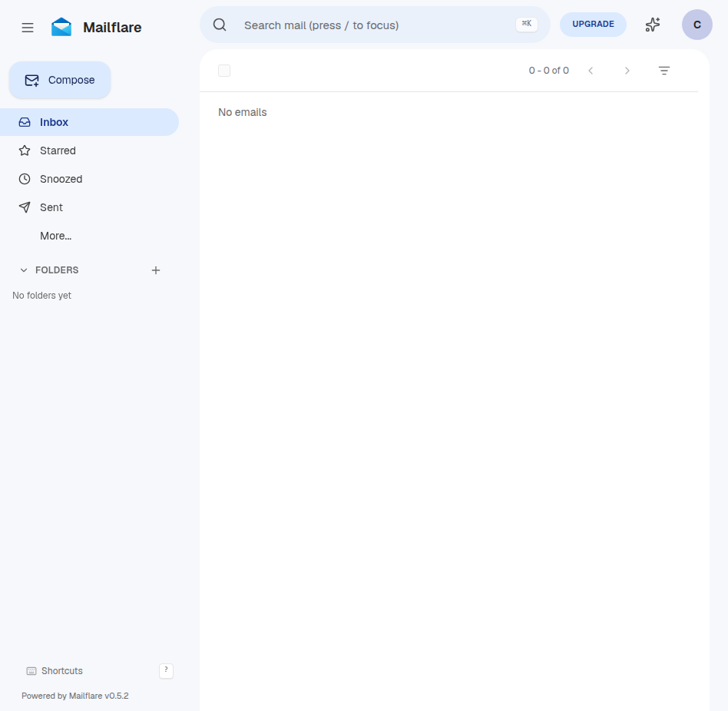Open the email filter options
The image size is (728, 711).
pyautogui.click(x=664, y=71)
